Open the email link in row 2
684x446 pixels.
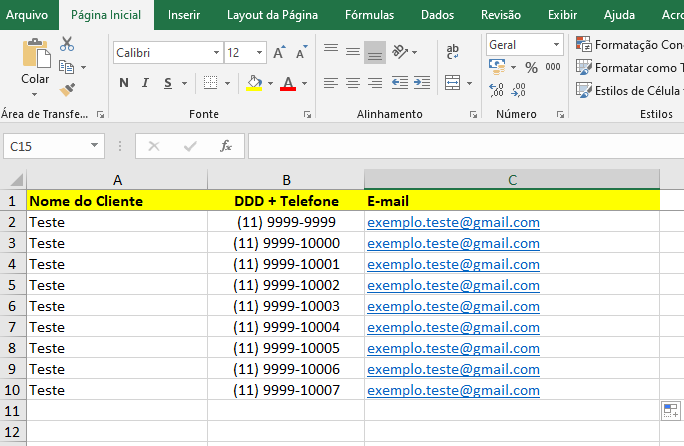[453, 222]
